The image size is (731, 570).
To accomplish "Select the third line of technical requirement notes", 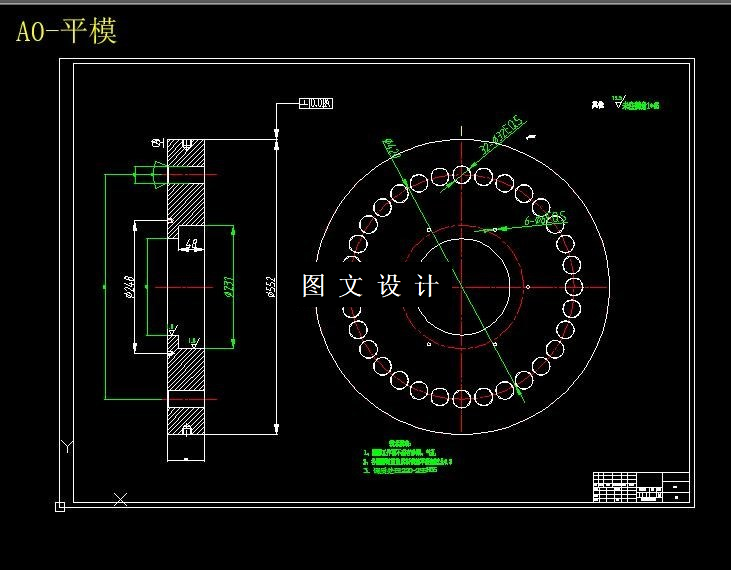I will (400, 470).
